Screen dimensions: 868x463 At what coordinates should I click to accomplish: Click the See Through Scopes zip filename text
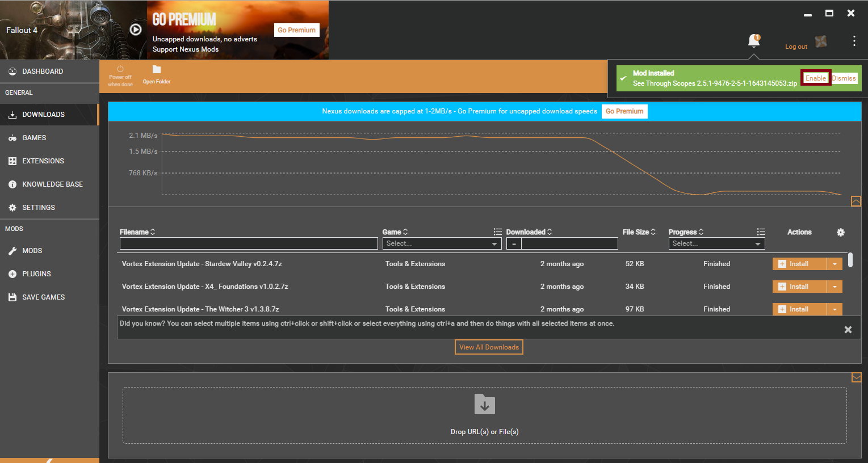point(715,83)
